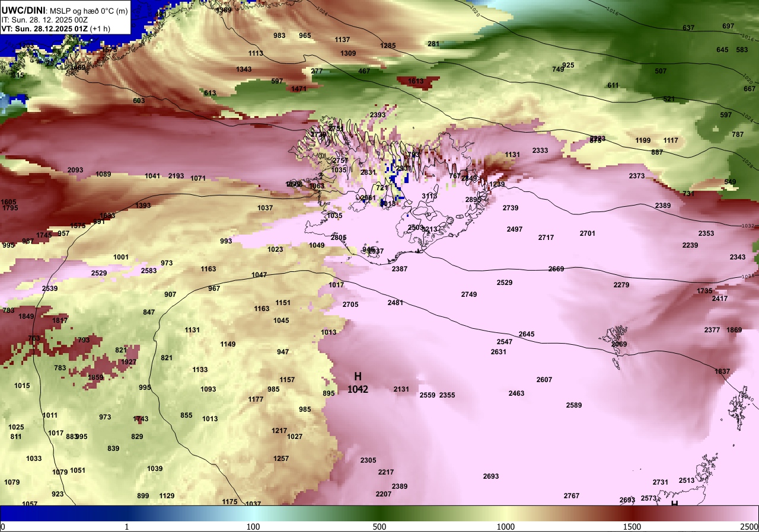Select the value "2583"

(x=149, y=271)
